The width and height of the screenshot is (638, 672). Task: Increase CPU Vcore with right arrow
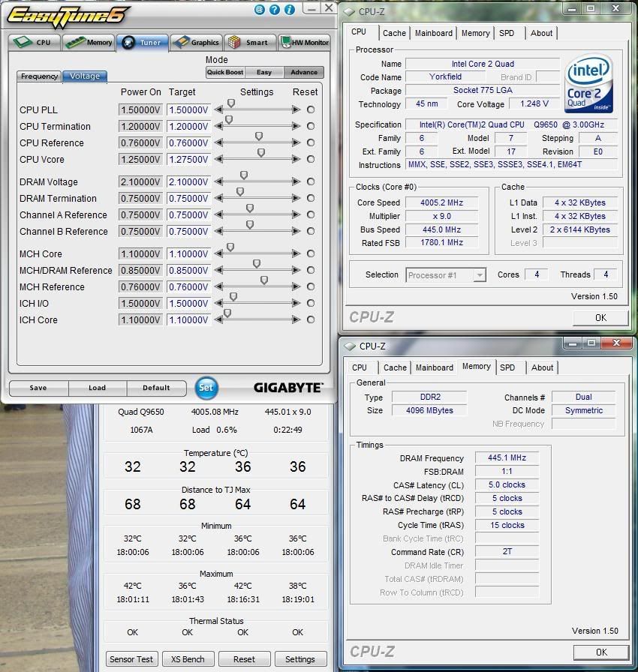click(296, 159)
